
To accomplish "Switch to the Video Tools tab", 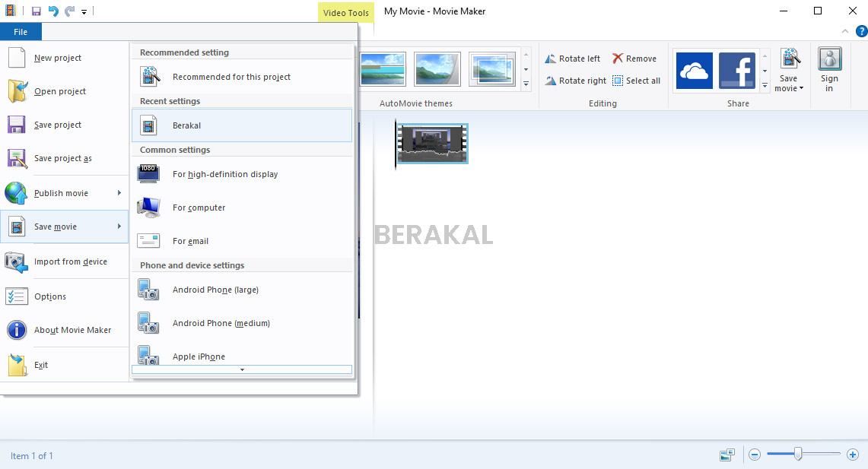I will pyautogui.click(x=345, y=12).
